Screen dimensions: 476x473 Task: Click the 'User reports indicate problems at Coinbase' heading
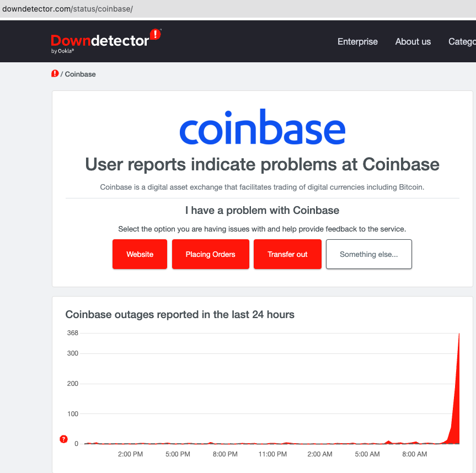pyautogui.click(x=263, y=164)
